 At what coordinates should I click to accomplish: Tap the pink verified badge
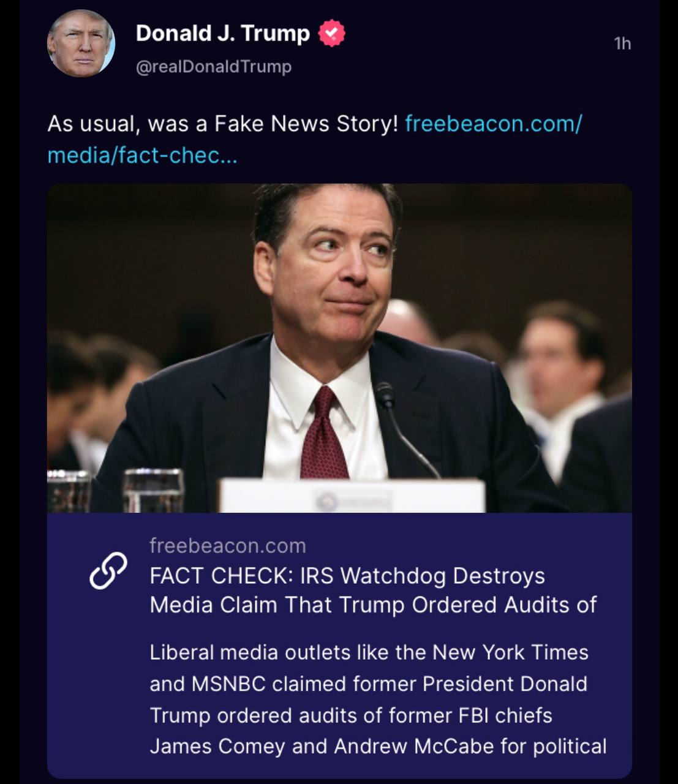(331, 33)
